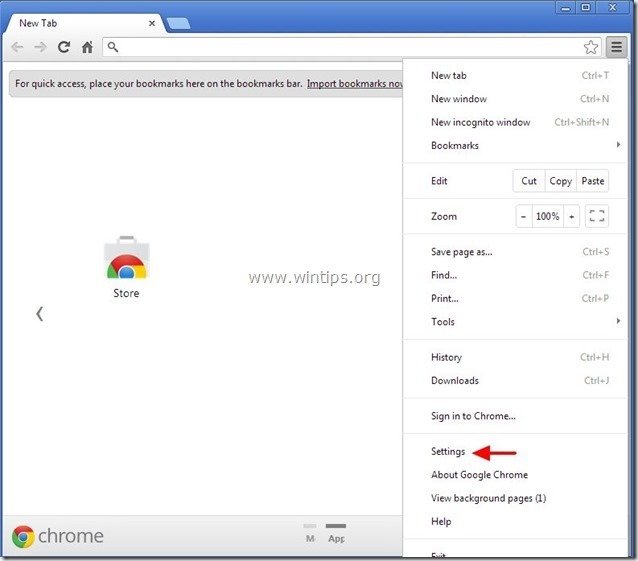Reload the current page
Image resolution: width=638 pixels, height=561 pixels.
click(63, 47)
